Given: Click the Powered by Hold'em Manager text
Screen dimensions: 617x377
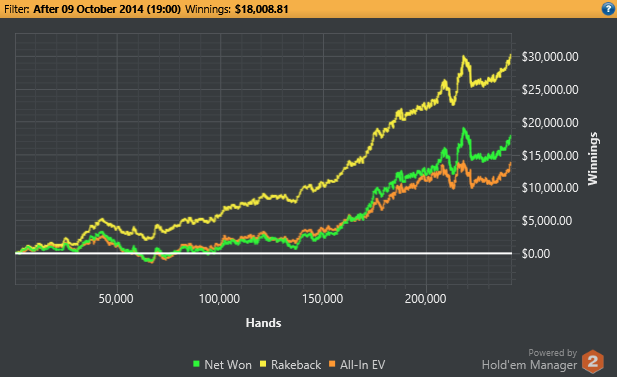Looking at the screenshot, I should [529, 360].
